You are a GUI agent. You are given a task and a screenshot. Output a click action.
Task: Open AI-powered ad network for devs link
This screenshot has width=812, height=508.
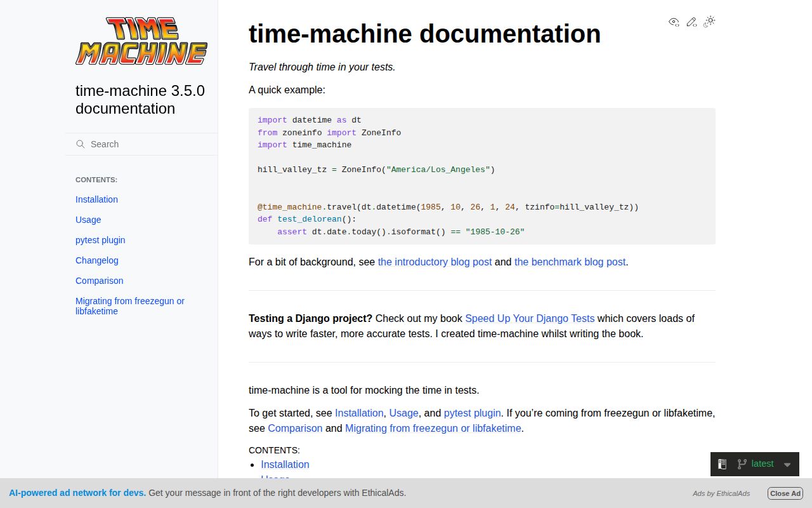pos(77,493)
